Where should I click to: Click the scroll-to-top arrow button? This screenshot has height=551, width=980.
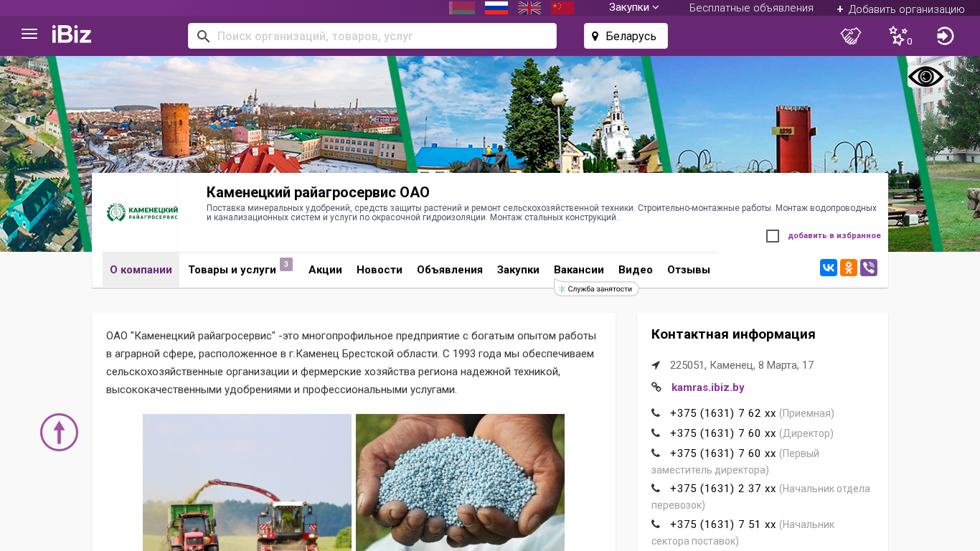point(59,432)
